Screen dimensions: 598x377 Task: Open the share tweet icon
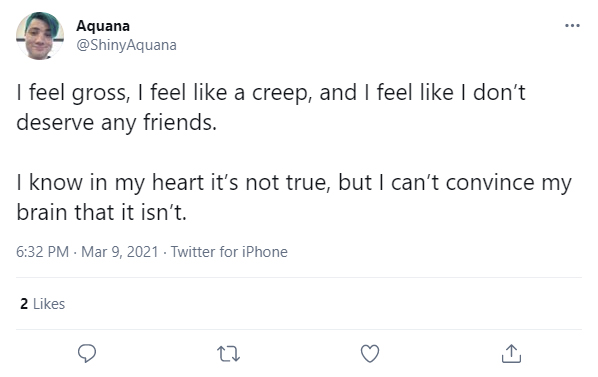(x=511, y=353)
